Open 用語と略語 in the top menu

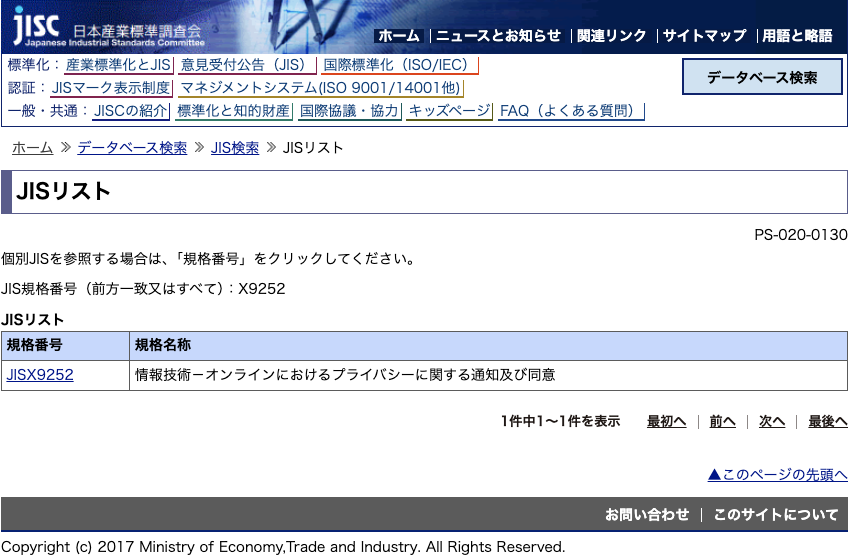pyautogui.click(x=797, y=36)
